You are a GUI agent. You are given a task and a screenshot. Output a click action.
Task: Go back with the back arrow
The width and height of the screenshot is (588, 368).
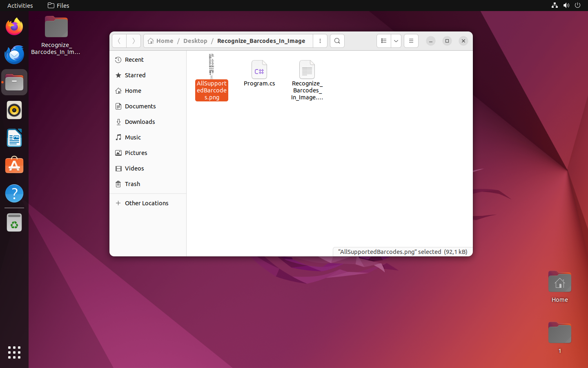[x=119, y=41]
